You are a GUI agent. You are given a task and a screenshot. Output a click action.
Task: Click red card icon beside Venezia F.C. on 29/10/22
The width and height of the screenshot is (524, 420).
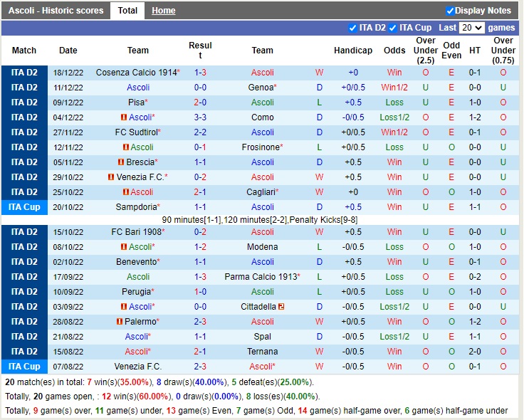(110, 177)
